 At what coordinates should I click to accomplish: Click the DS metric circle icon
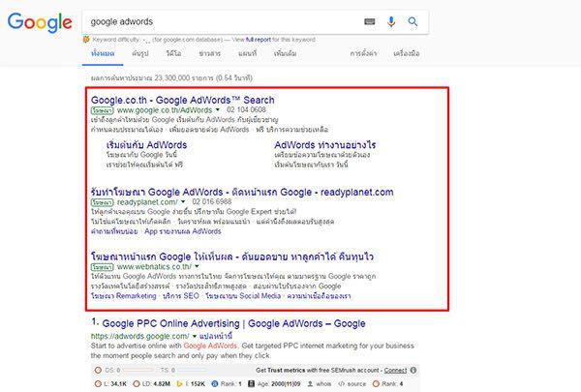pos(98,370)
